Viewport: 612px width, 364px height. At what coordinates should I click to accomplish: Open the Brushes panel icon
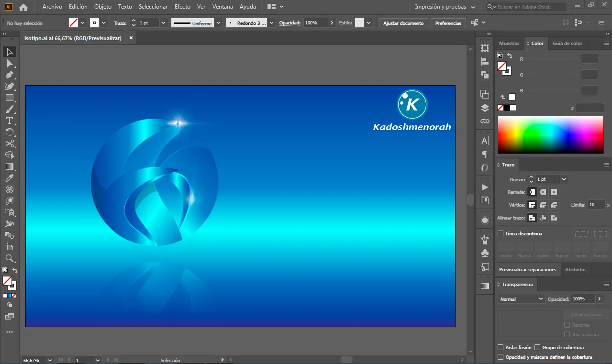(x=485, y=240)
